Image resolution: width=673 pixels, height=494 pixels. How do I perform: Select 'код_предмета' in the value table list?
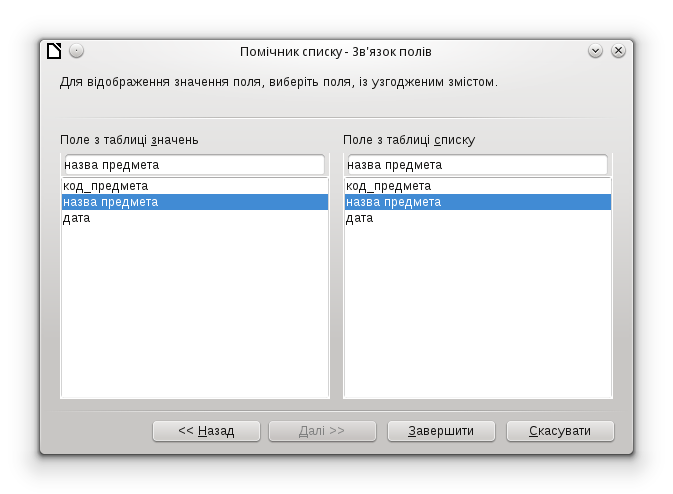pos(106,186)
